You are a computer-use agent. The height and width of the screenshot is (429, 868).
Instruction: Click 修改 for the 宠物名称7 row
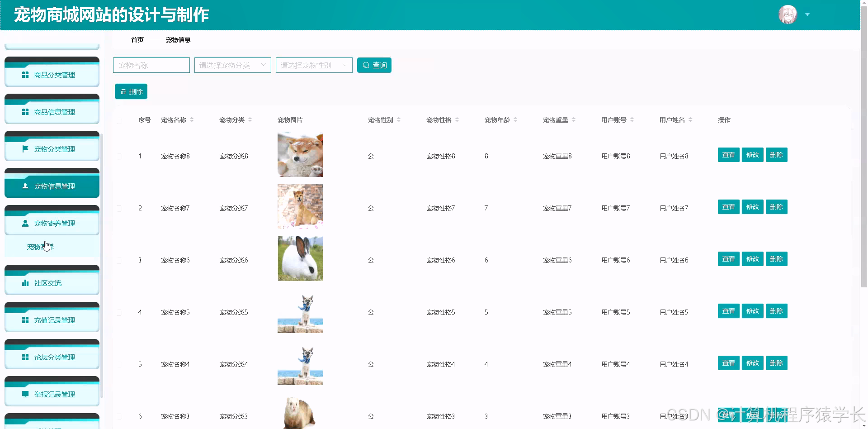(x=753, y=207)
